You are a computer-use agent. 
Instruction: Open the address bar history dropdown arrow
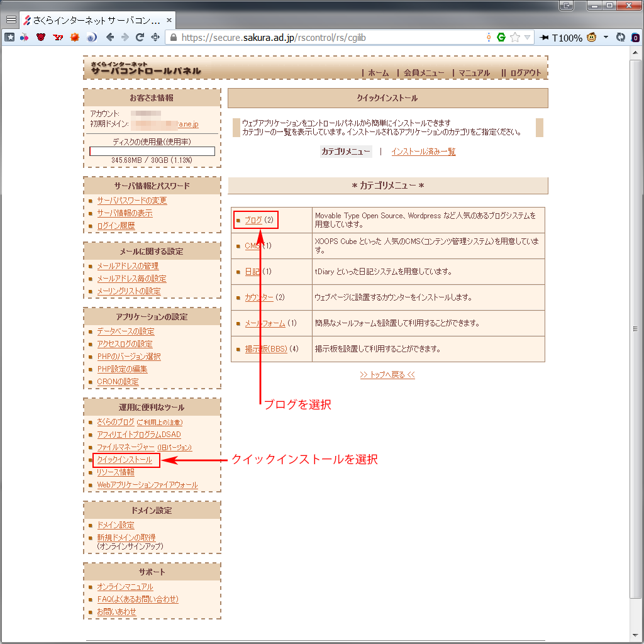(528, 38)
